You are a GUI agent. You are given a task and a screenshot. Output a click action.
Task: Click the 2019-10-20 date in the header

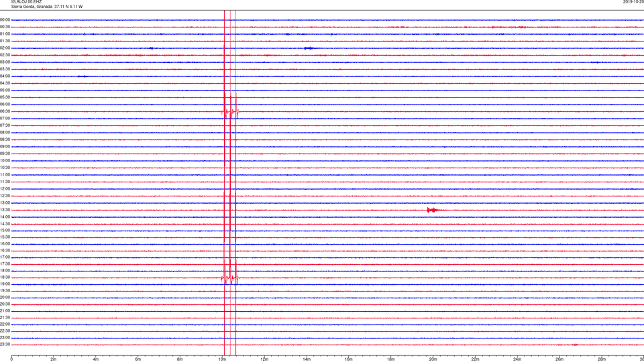point(633,2)
